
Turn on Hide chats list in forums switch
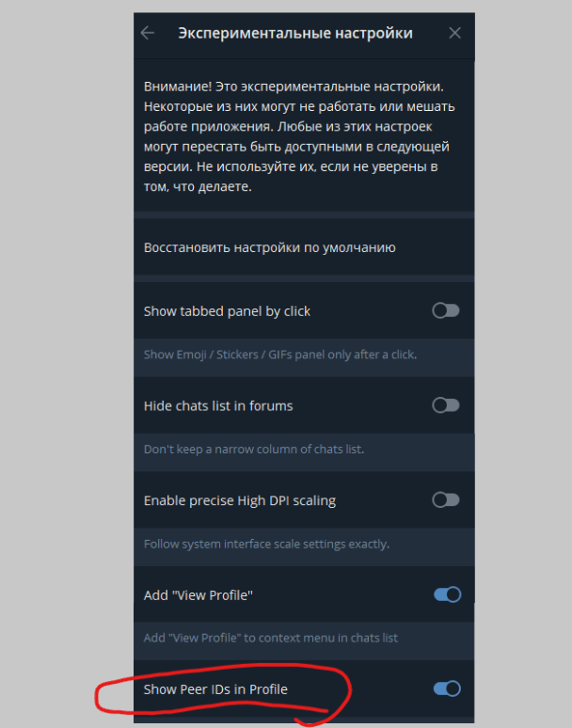[446, 405]
